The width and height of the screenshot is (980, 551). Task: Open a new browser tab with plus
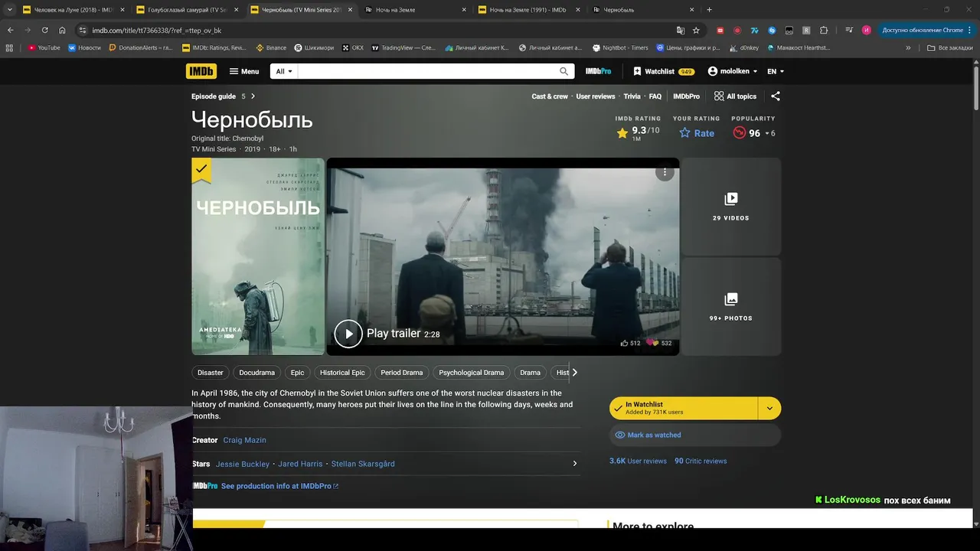click(709, 10)
